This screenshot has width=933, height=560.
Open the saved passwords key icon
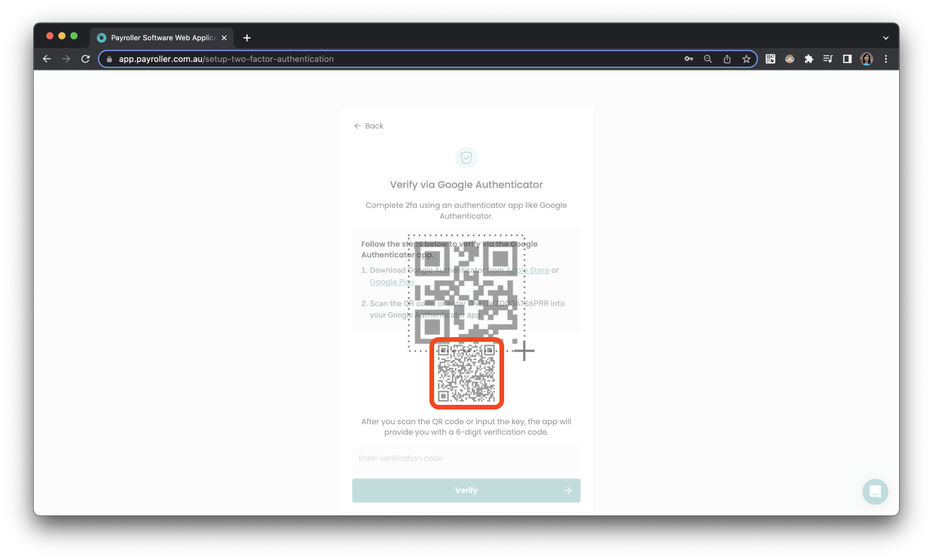(689, 59)
